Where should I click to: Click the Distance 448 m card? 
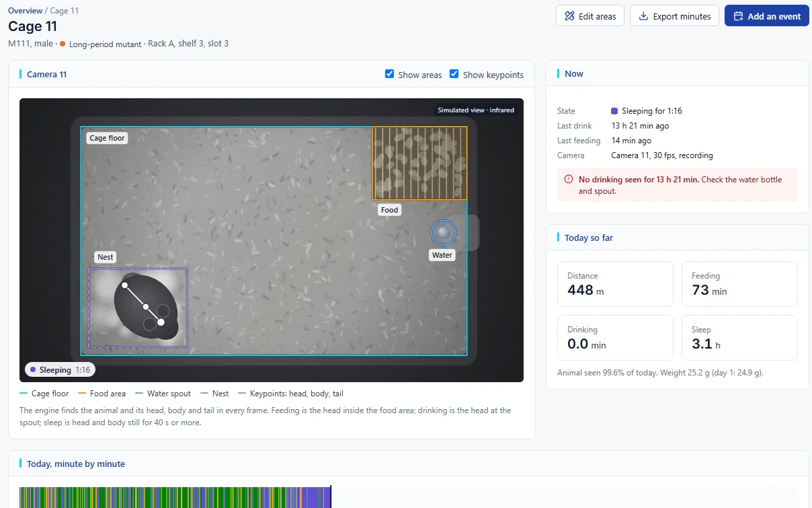[x=615, y=284]
